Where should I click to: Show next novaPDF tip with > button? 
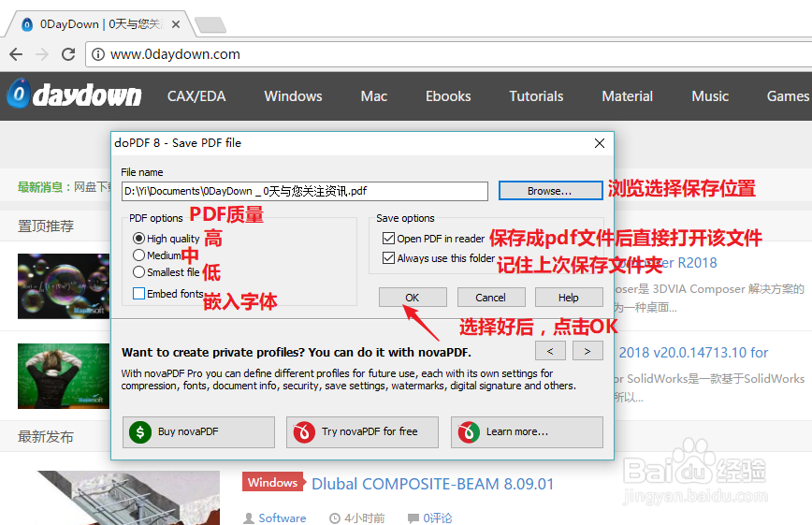click(587, 351)
